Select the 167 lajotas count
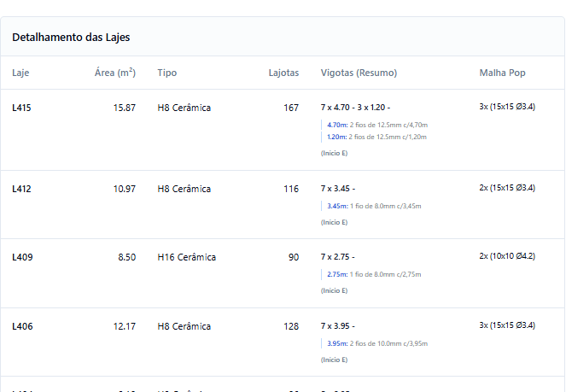Viewport: 566px width, 392px height. point(291,108)
